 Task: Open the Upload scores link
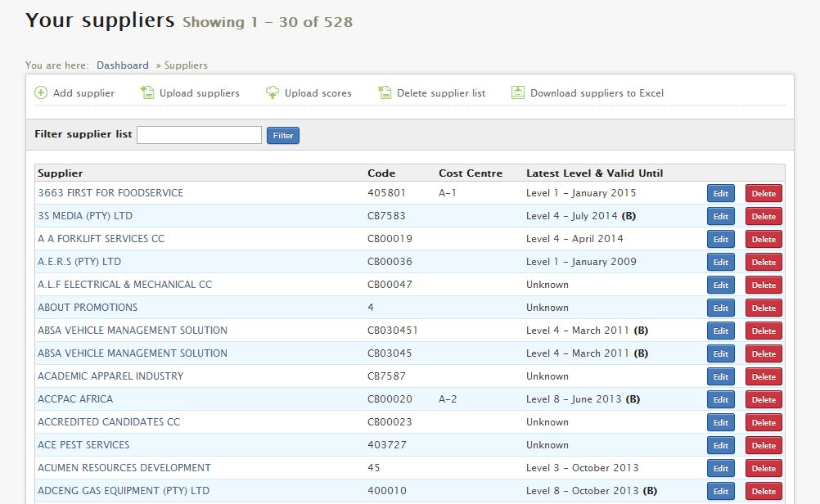(318, 93)
